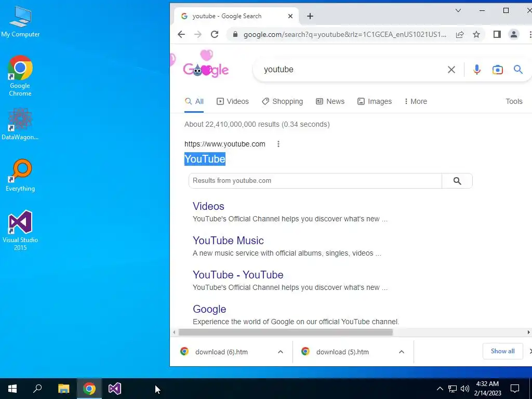The image size is (532, 399).
Task: Start voice search with the microphone icon
Action: pos(477,70)
